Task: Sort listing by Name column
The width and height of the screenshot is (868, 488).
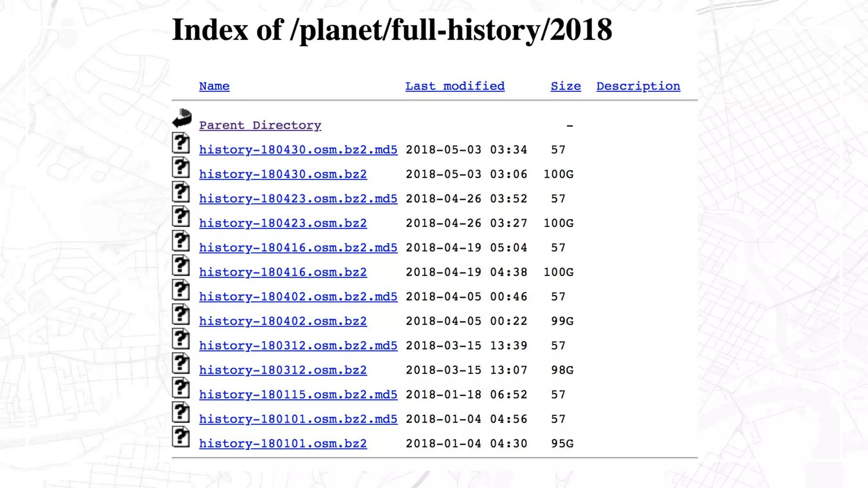Action: click(214, 86)
